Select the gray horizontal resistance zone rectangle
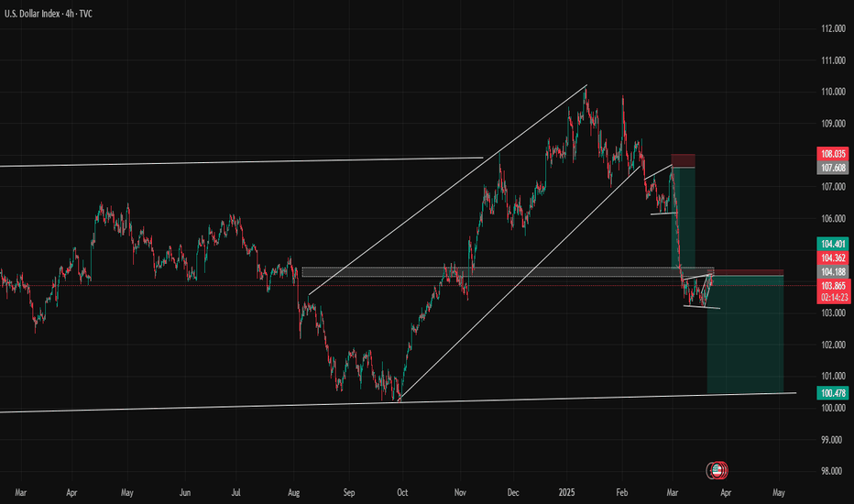854x504 pixels. coord(508,272)
